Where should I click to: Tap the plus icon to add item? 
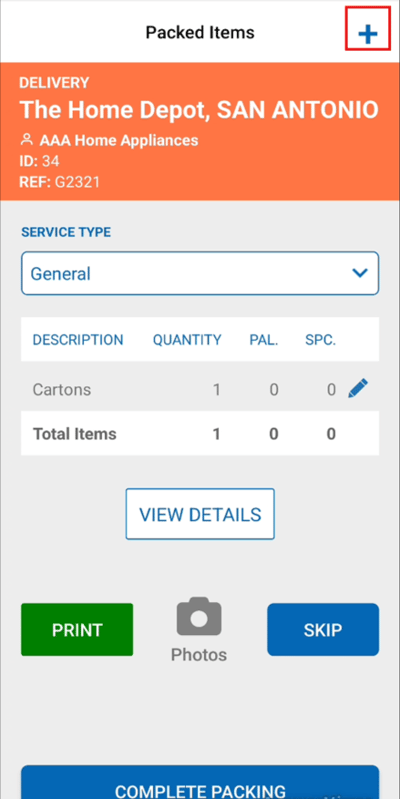click(367, 34)
